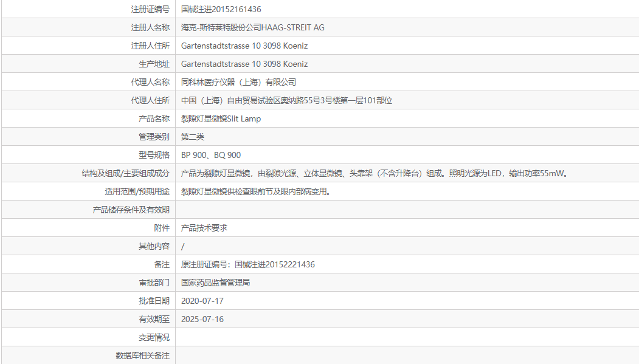Viewport: 639px width, 364px height.
Task: Click the 生产地址 label
Action: click(x=154, y=64)
